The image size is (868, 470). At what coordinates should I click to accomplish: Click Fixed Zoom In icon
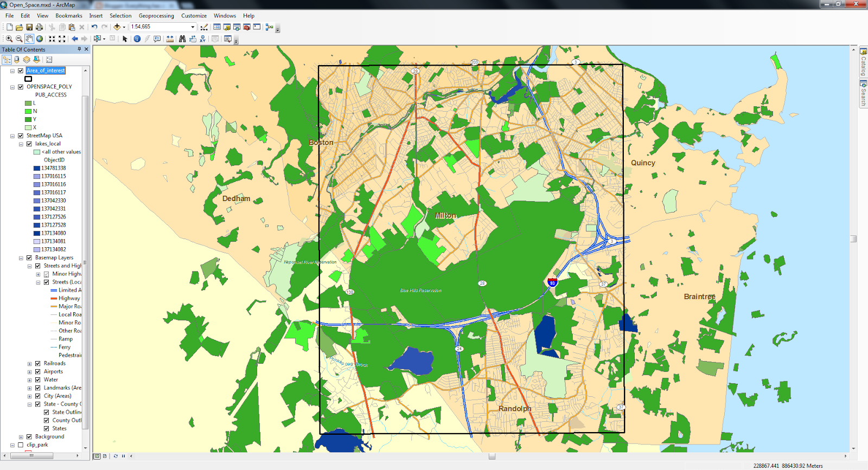pos(52,38)
